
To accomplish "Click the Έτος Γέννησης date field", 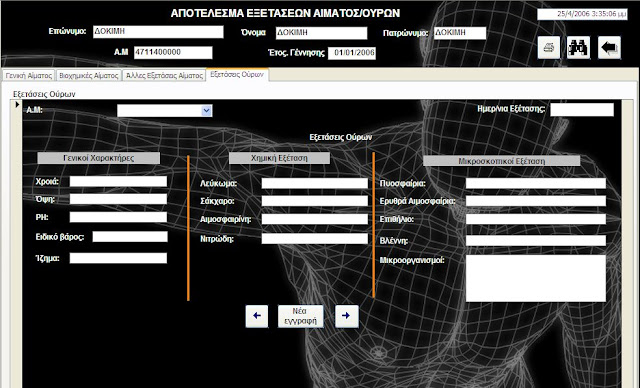I will pos(352,53).
